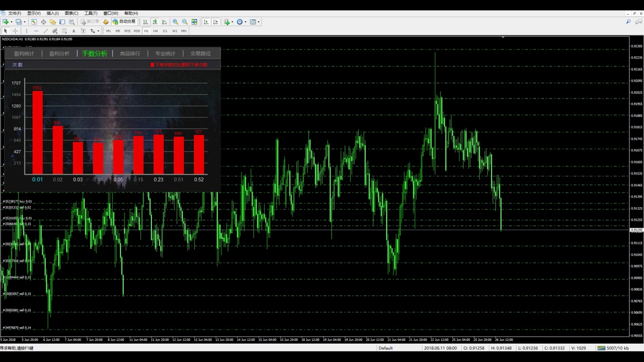644x362 pixels.
Task: Click the zoom out magnifier icon
Action: tap(185, 22)
